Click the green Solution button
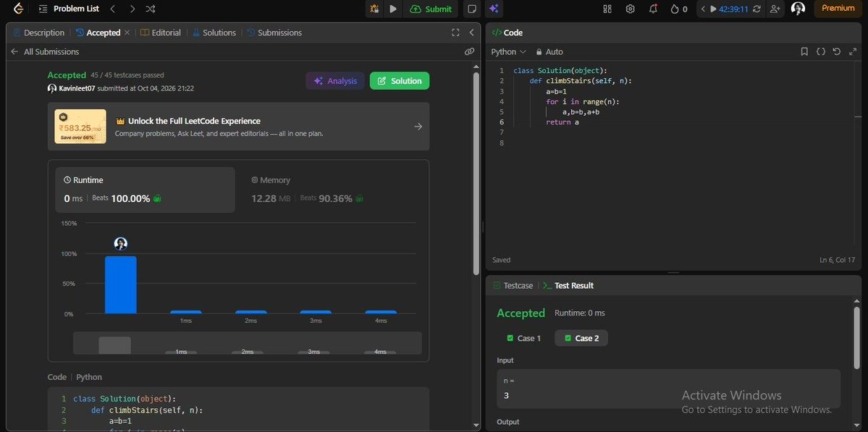 click(400, 81)
